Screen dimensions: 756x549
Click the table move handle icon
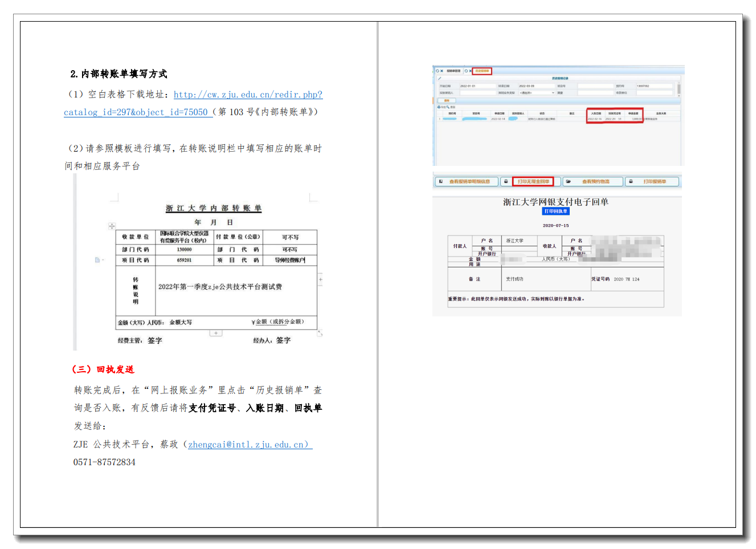112,226
